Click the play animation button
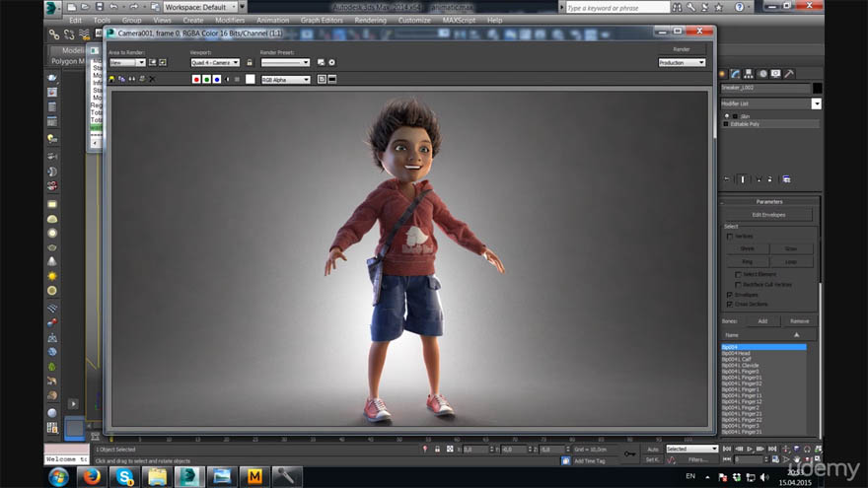 click(x=750, y=449)
